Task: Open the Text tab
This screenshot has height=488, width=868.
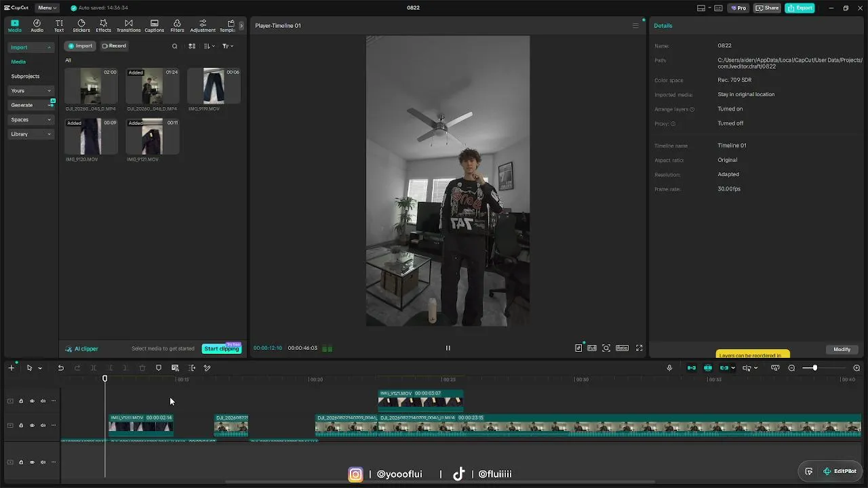Action: pos(59,26)
